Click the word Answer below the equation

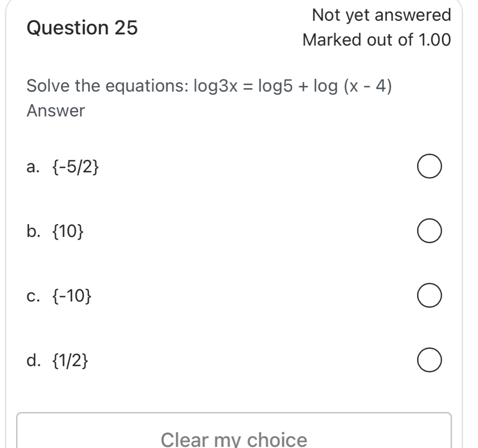pos(55,111)
